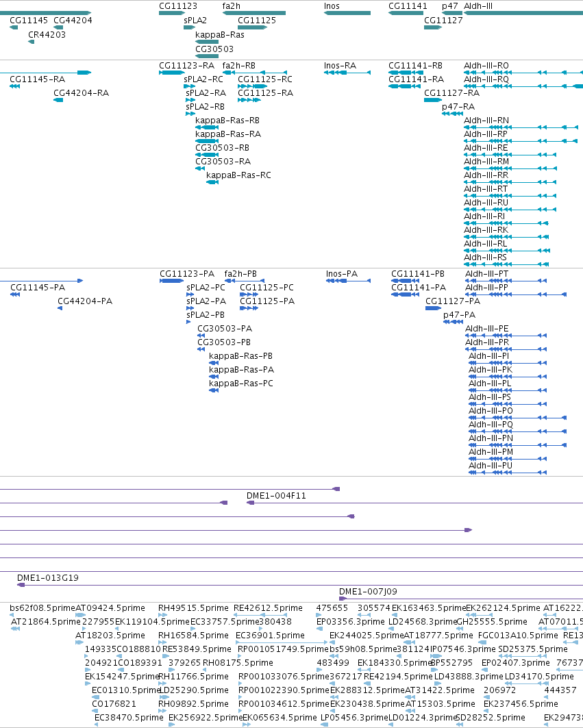The width and height of the screenshot is (583, 728).
Task: Select the CG11123 gene glyph
Action: point(172,13)
